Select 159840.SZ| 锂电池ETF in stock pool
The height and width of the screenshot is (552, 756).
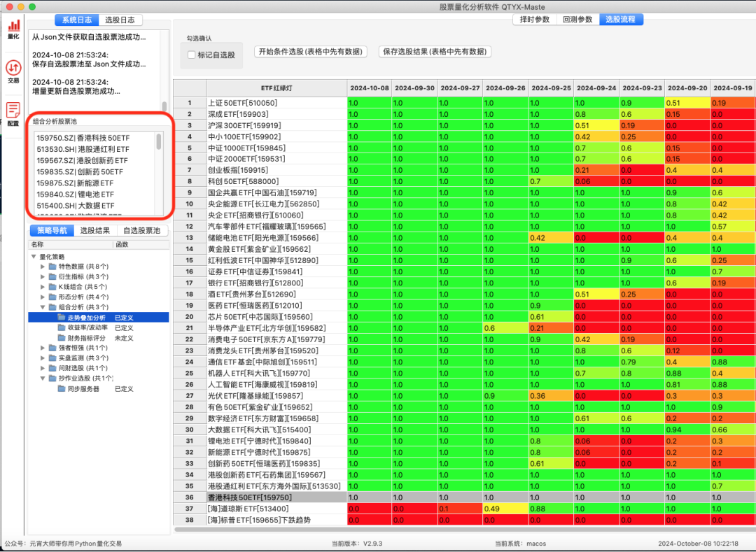tap(95, 194)
